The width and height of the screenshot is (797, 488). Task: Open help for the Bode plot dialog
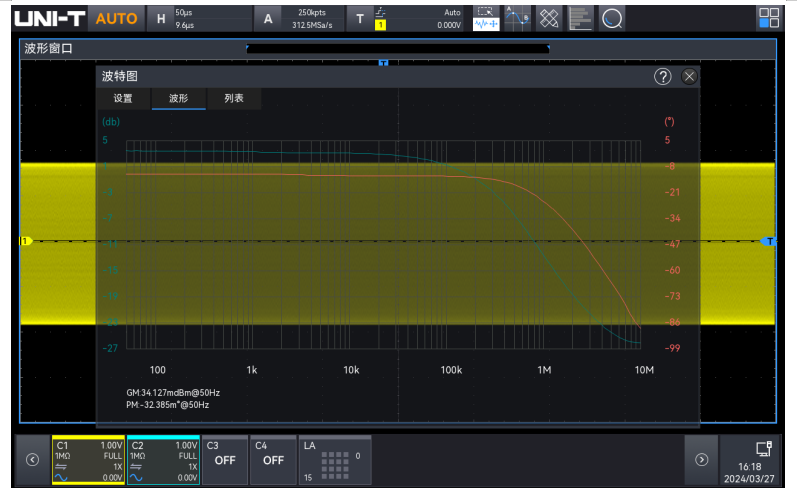click(x=662, y=77)
